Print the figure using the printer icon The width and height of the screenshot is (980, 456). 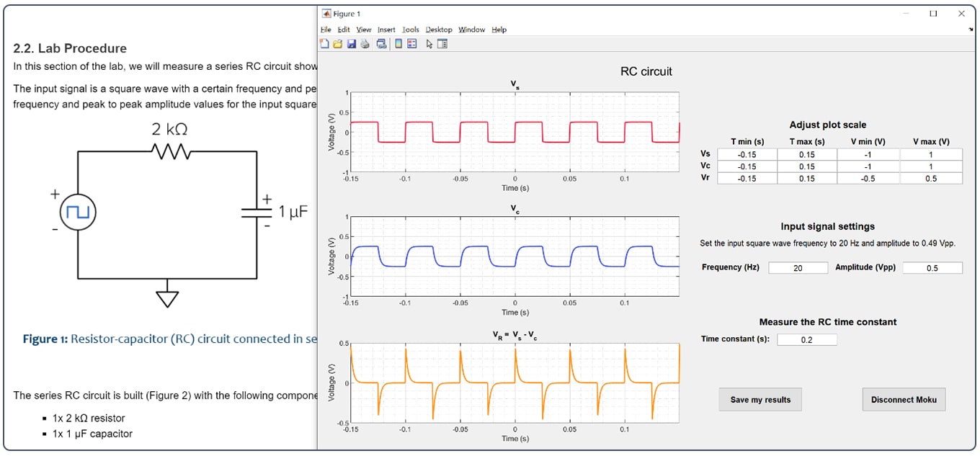point(365,44)
